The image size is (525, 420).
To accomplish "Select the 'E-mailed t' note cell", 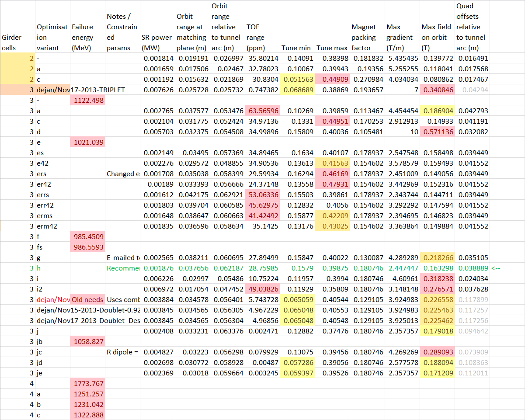I will tap(123, 257).
